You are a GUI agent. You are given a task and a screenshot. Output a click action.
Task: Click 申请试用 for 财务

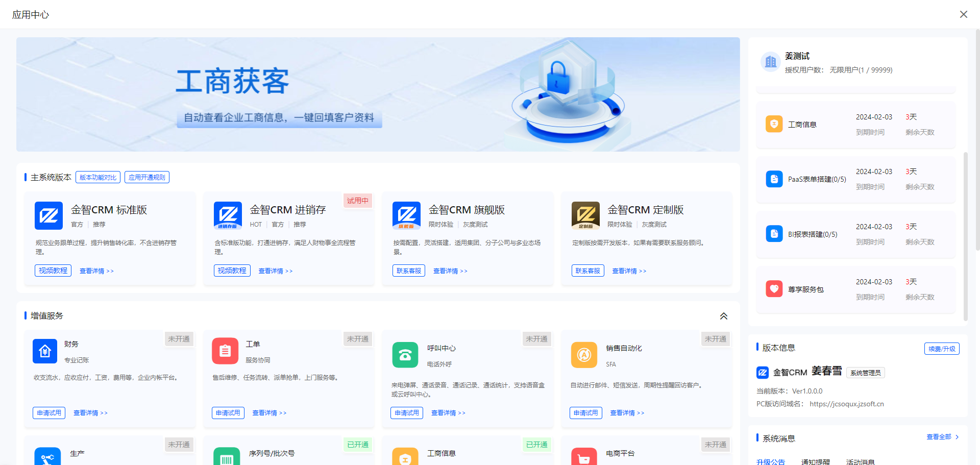pyautogui.click(x=49, y=412)
